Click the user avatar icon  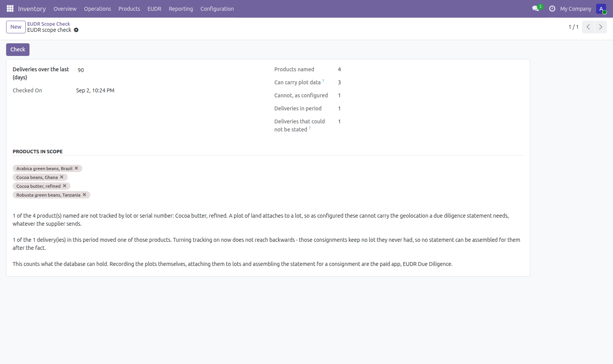coord(601,8)
